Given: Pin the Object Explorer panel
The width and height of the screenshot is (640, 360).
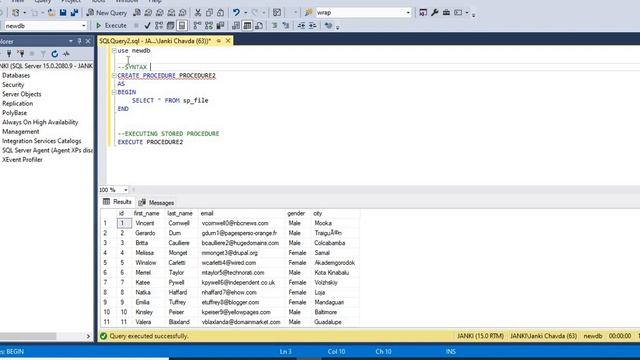Looking at the screenshot, I should [79, 41].
